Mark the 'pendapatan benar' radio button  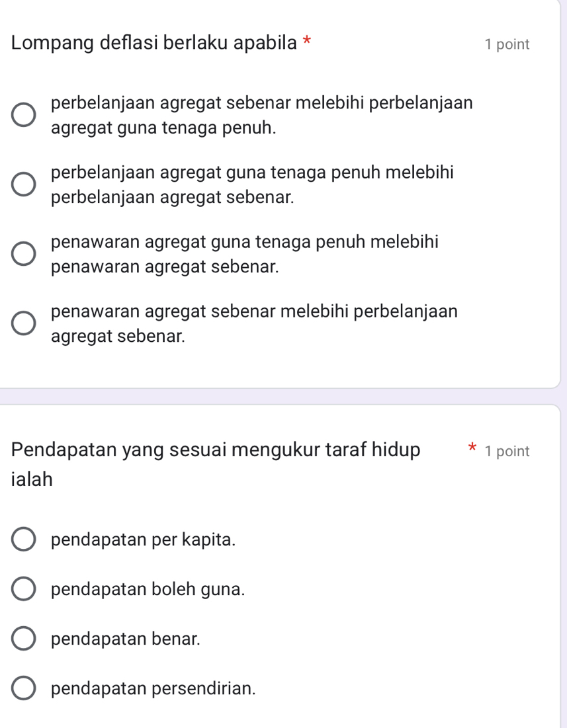pyautogui.click(x=24, y=639)
